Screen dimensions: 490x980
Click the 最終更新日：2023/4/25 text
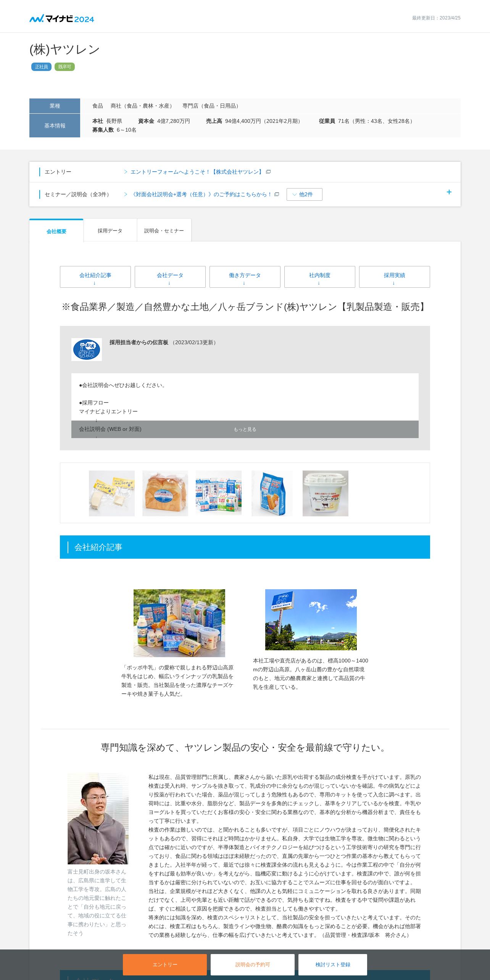click(x=436, y=18)
